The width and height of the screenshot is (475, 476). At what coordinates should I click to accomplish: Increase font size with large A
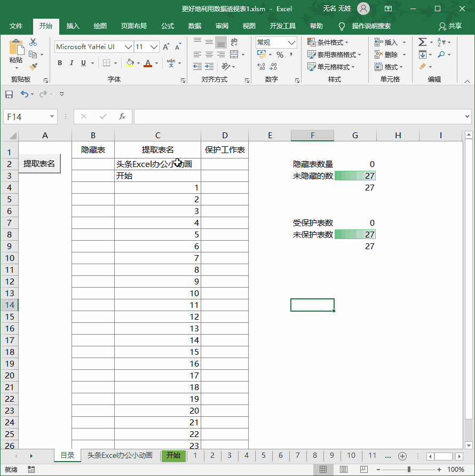[166, 47]
